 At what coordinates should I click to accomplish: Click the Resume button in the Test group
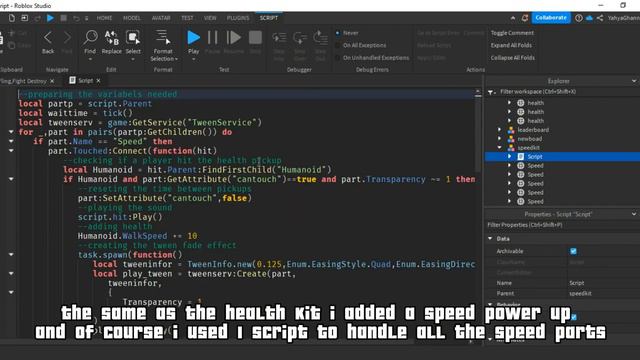[234, 38]
